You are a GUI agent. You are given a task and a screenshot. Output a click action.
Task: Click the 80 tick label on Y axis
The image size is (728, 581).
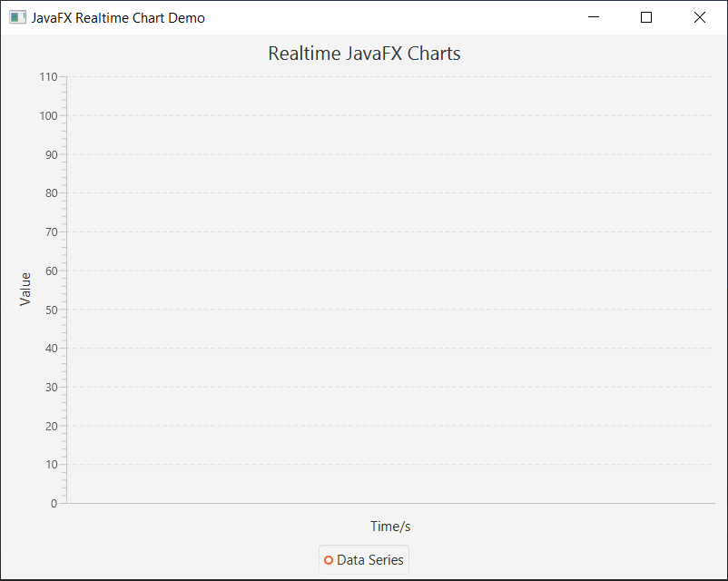(52, 193)
